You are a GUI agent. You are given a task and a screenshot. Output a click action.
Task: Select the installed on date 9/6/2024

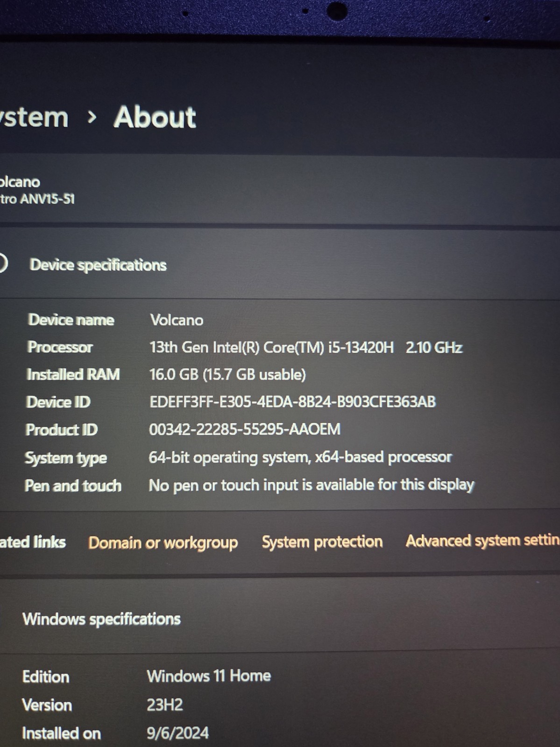click(177, 733)
